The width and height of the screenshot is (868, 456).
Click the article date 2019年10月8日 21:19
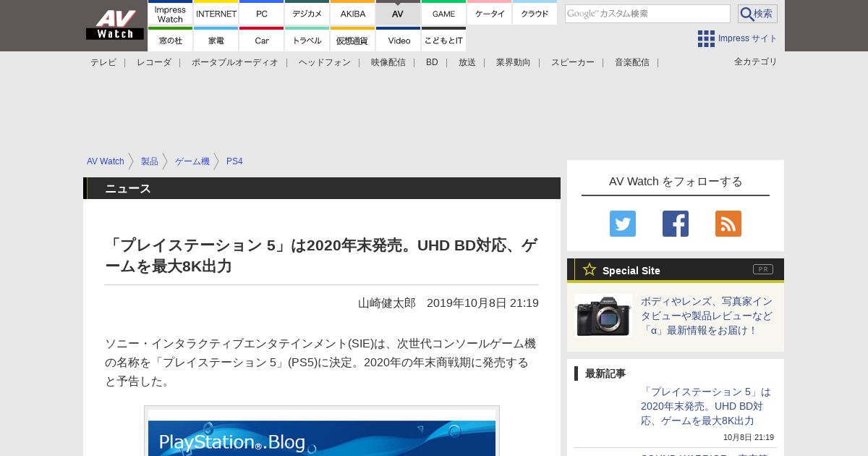pos(482,303)
